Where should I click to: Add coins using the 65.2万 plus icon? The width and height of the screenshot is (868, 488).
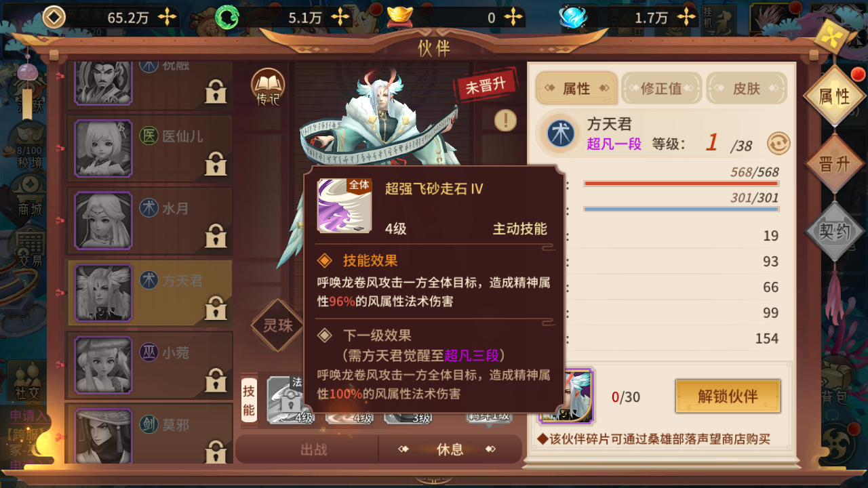(167, 18)
